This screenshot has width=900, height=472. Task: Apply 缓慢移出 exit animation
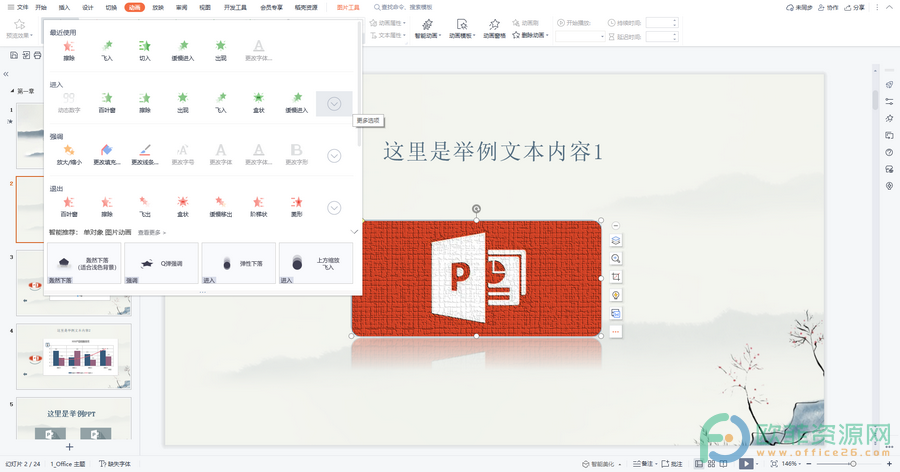click(x=220, y=207)
